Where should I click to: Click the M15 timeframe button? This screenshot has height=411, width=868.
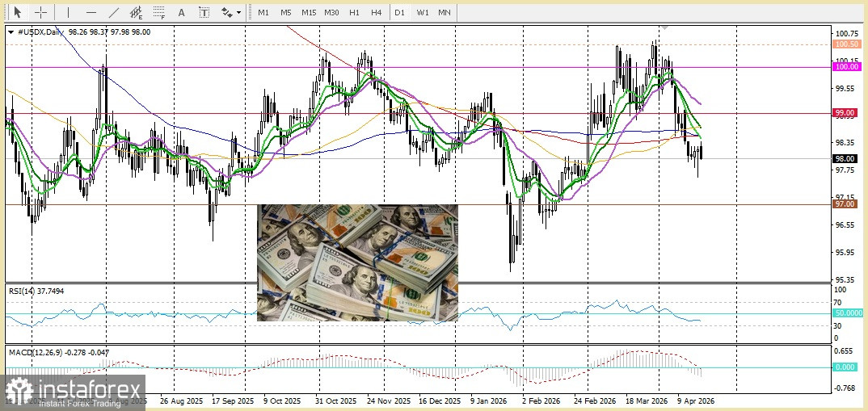[308, 13]
